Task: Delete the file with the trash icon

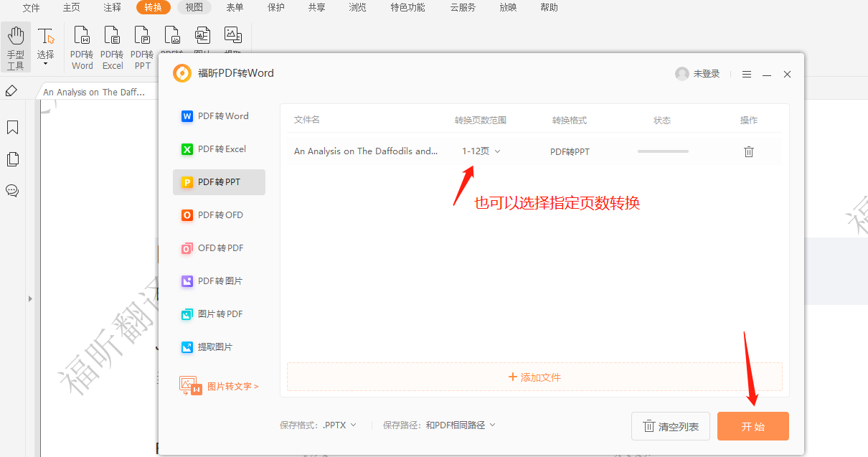Action: click(x=749, y=151)
